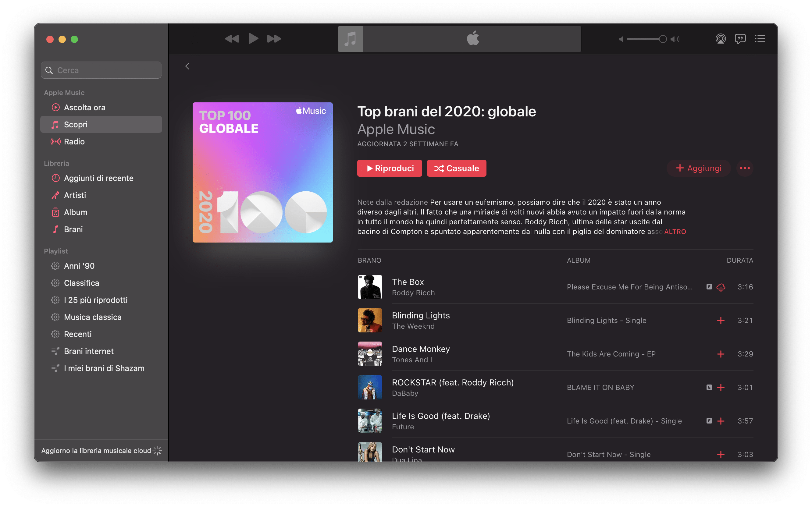Open Radio section in sidebar
The image size is (812, 507).
(x=101, y=141)
